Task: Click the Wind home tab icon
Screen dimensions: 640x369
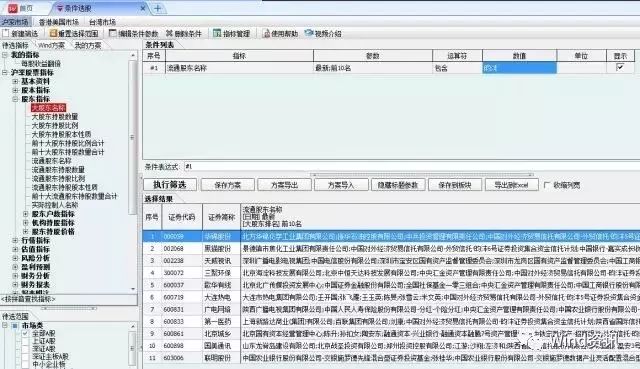Action: tap(13, 8)
